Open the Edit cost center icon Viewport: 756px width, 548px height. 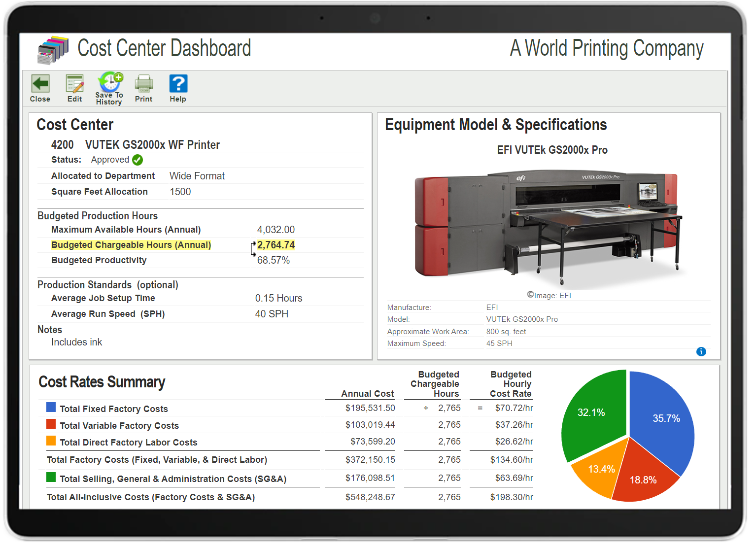pyautogui.click(x=75, y=84)
